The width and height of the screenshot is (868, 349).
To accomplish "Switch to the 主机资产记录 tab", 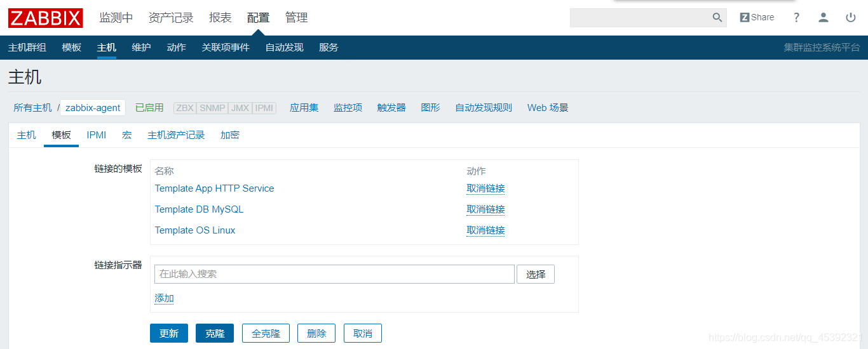I will click(x=177, y=135).
